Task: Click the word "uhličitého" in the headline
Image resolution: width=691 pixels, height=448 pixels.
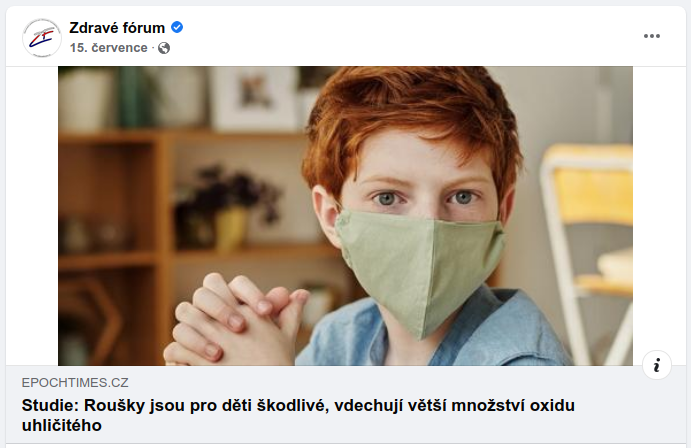Action: (x=62, y=426)
